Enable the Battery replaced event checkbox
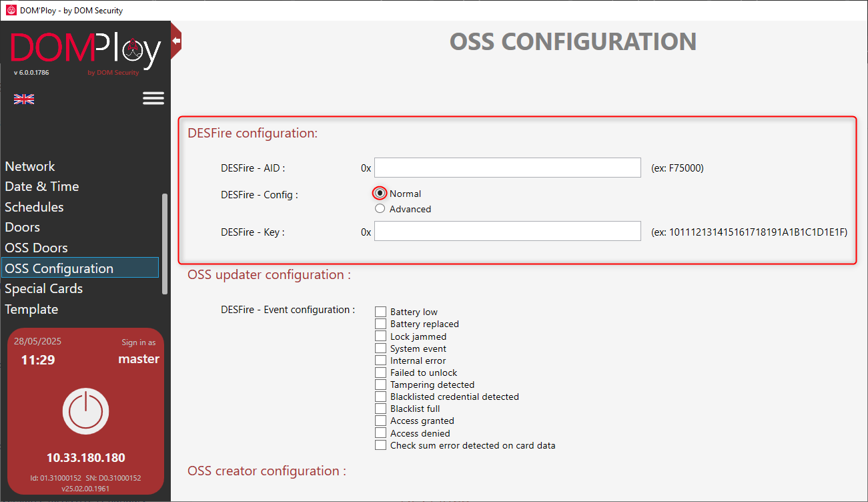The image size is (868, 502). [x=380, y=324]
